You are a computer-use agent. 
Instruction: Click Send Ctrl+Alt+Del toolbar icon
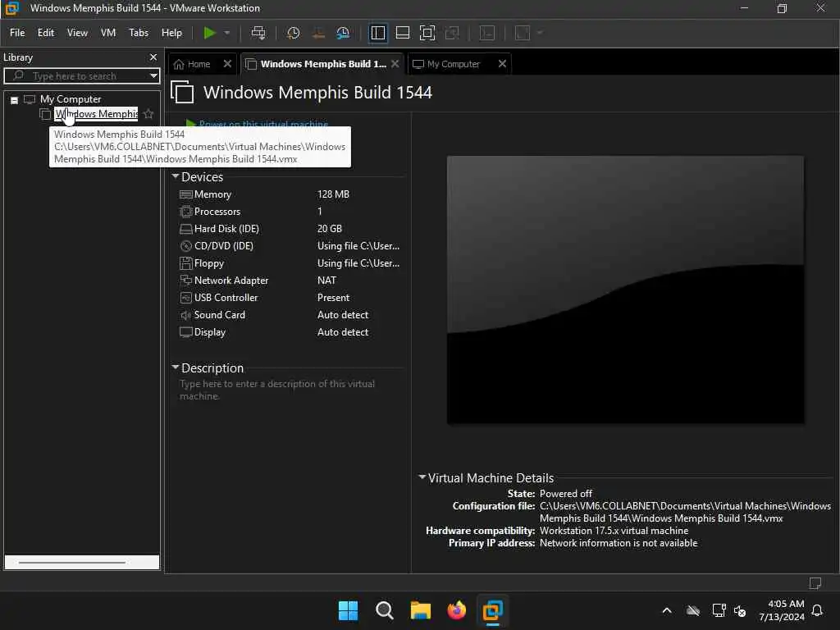[x=258, y=33]
